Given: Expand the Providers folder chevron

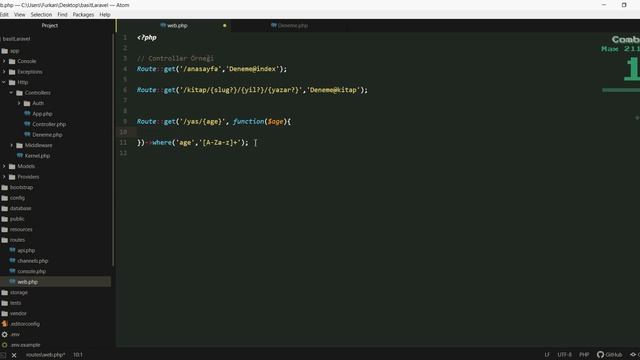Looking at the screenshot, I should click(x=4, y=177).
